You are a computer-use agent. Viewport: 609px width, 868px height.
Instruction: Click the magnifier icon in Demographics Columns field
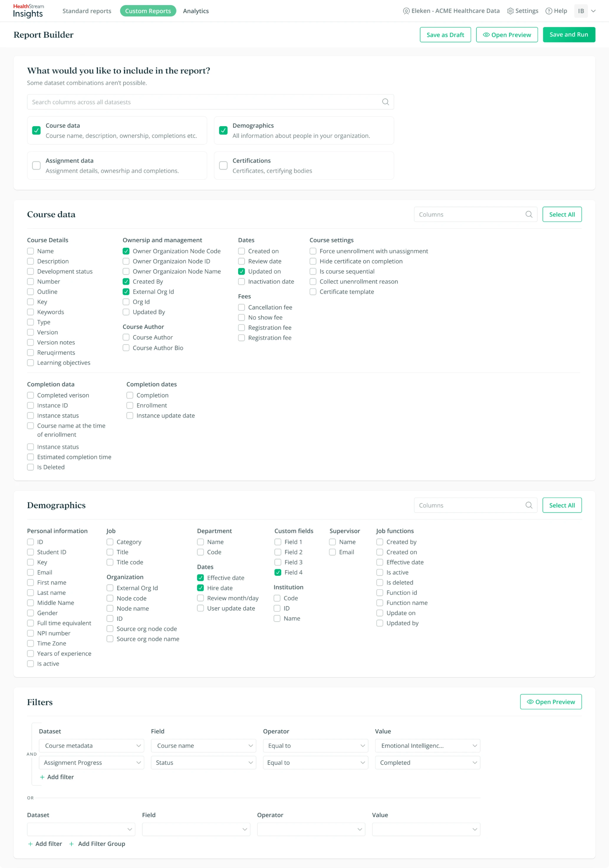(x=529, y=505)
